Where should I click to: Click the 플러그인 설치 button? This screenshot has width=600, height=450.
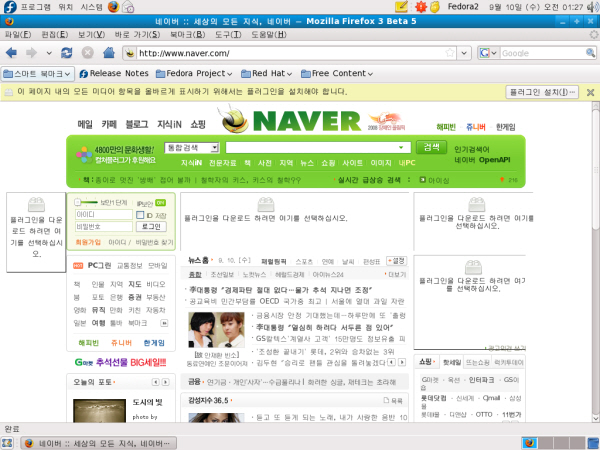click(x=542, y=92)
